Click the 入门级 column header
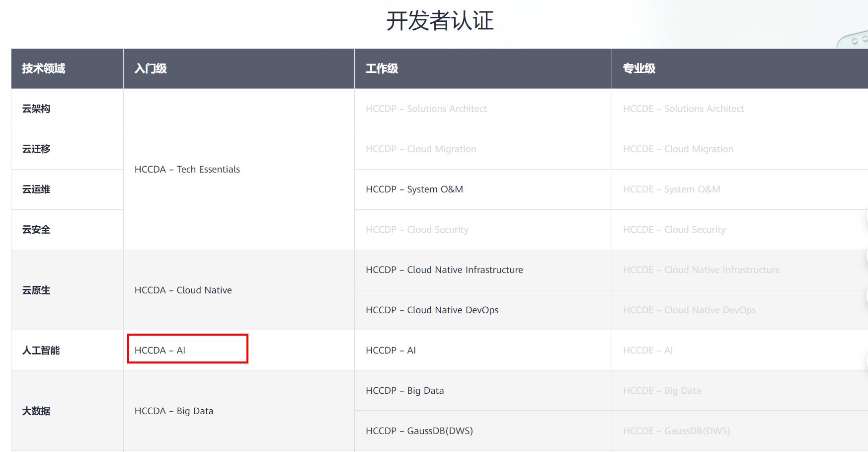868x452 pixels. click(x=151, y=69)
